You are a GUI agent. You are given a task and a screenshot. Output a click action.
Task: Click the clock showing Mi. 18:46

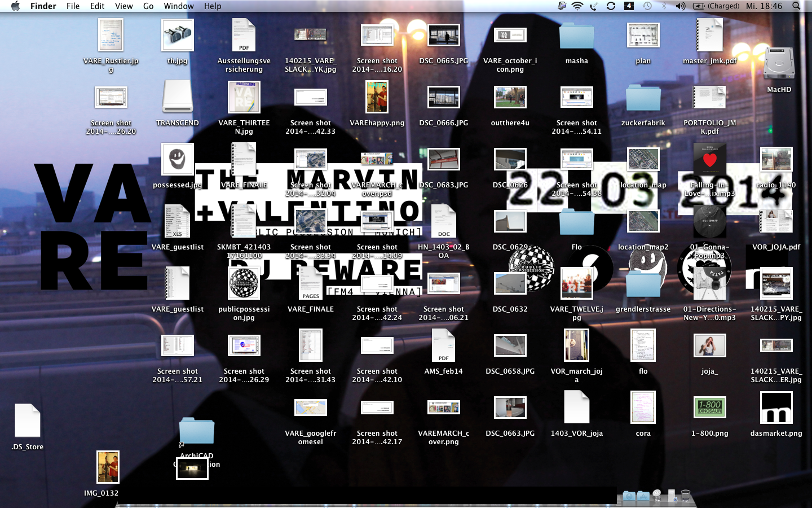click(x=764, y=6)
